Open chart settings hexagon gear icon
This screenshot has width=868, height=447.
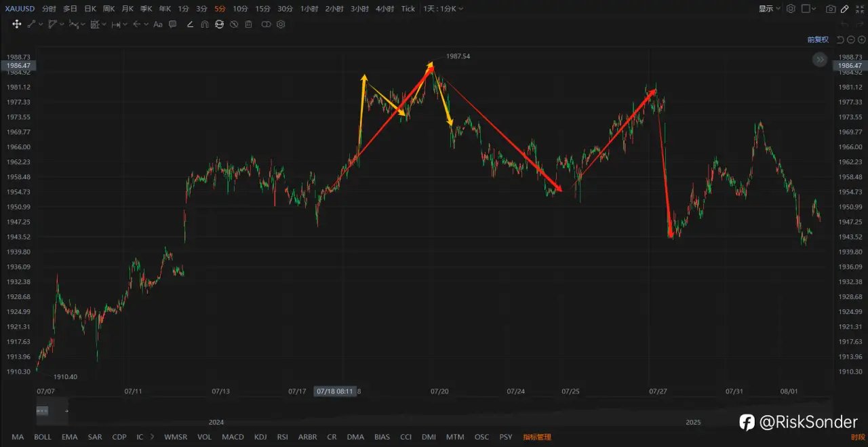click(x=791, y=9)
